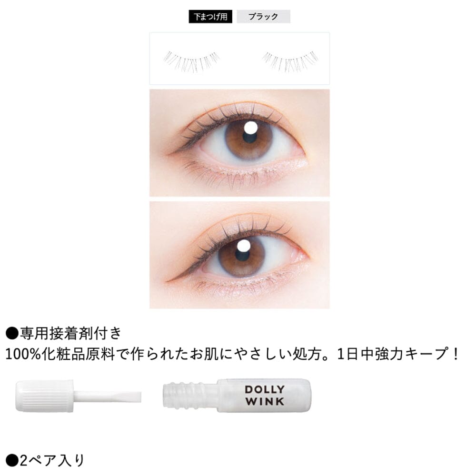The image size is (476, 476).
Task: Select the right false eyelash strip image
Action: pos(290,61)
